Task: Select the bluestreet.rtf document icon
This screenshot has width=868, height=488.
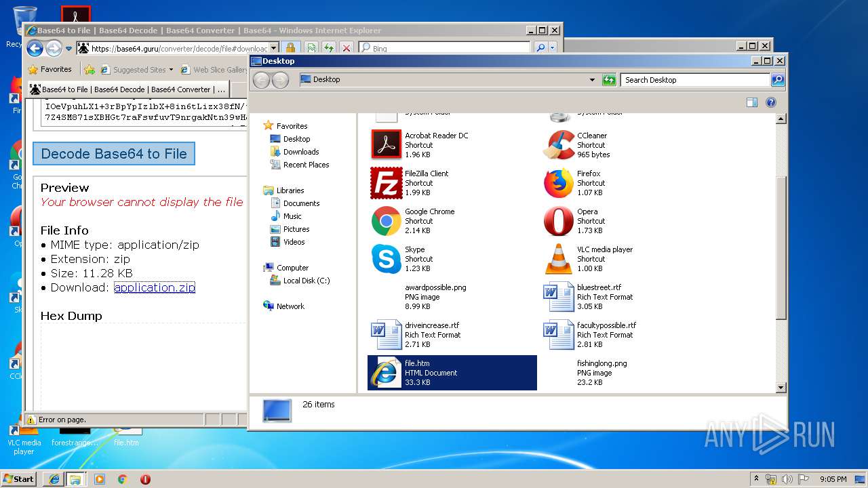Action: point(559,296)
